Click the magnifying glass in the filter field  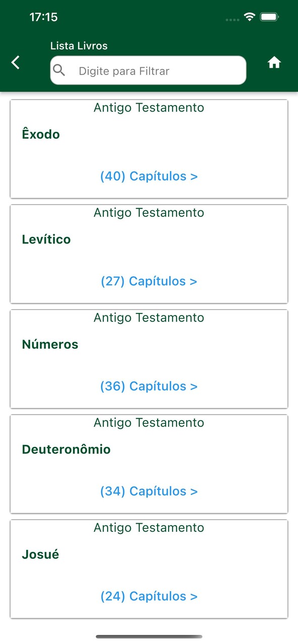(x=59, y=70)
